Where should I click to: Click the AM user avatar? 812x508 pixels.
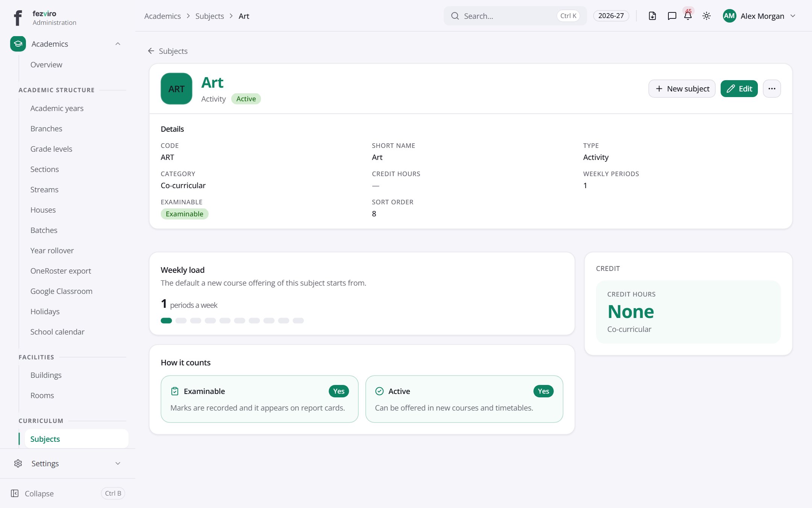tap(729, 16)
